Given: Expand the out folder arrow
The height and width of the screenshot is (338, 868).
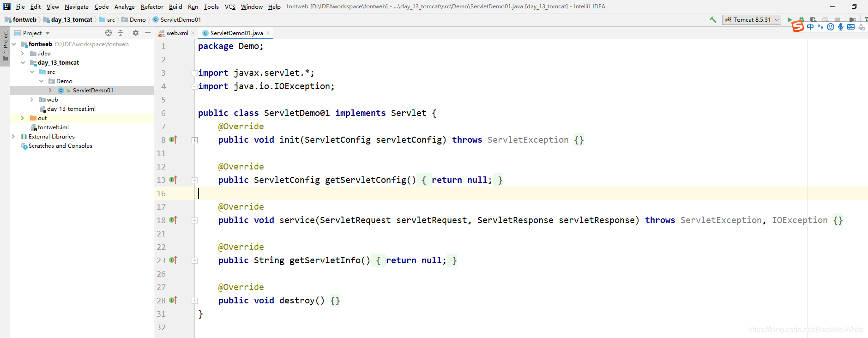Looking at the screenshot, I should coord(23,118).
